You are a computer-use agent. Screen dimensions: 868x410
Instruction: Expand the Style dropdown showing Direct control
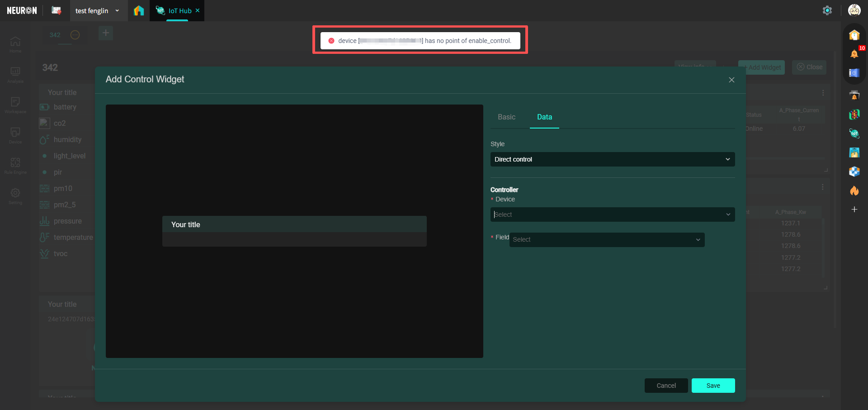tap(612, 159)
